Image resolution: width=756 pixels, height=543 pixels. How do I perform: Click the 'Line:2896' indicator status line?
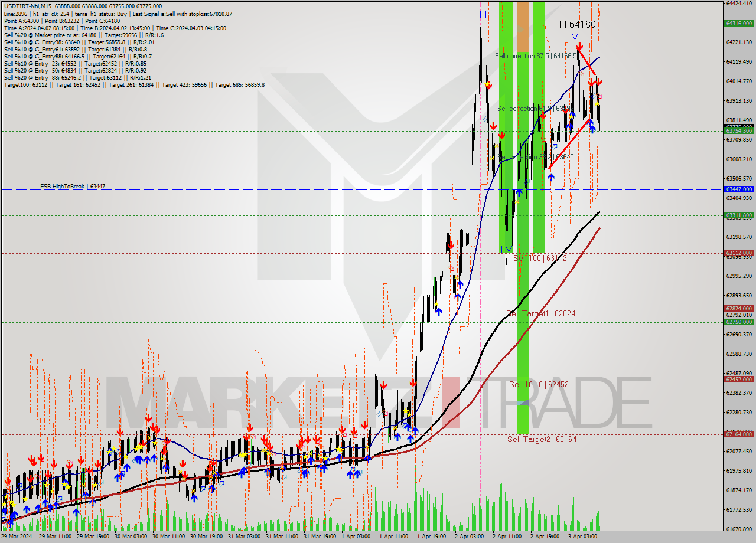click(118, 14)
